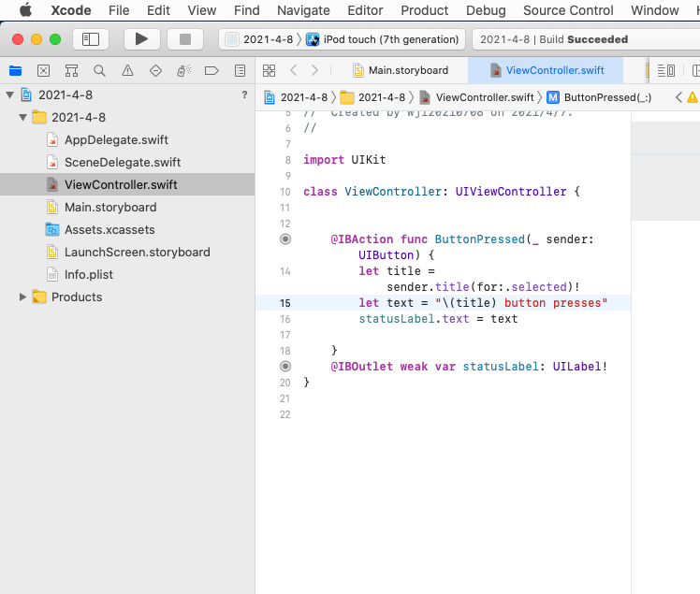The image size is (700, 594).
Task: Switch to the Main.storyboard tab
Action: pos(401,70)
